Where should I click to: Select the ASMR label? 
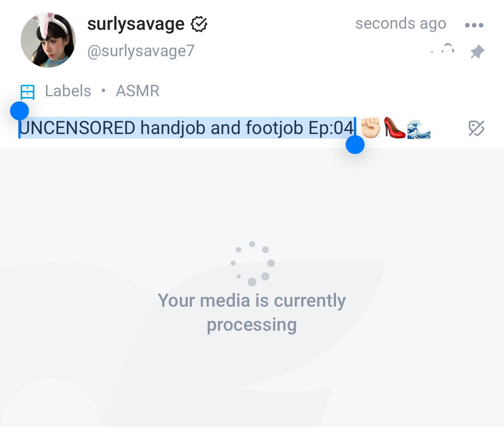138,91
